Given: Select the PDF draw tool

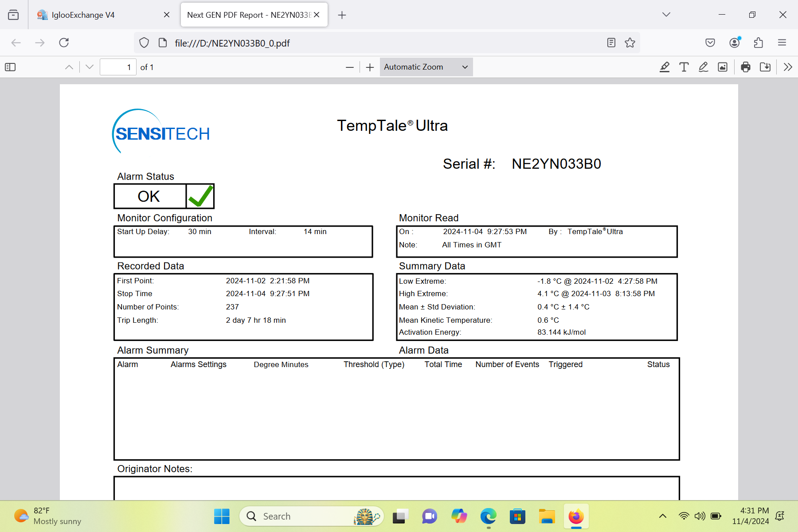Looking at the screenshot, I should coord(704,67).
